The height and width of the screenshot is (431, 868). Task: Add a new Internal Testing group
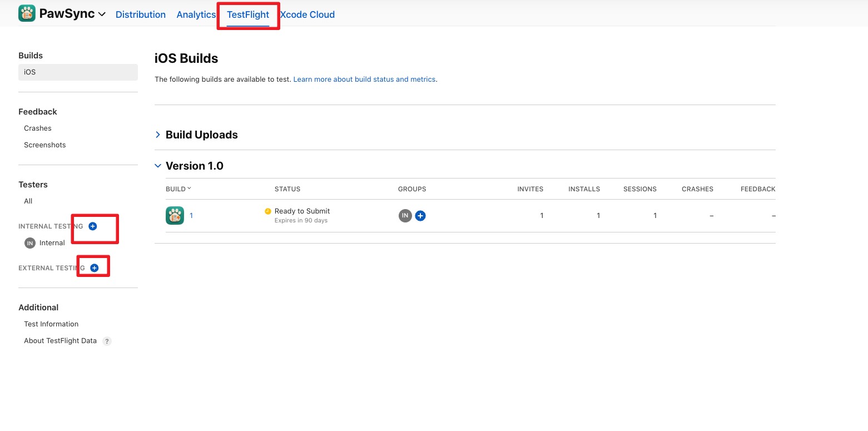point(93,226)
